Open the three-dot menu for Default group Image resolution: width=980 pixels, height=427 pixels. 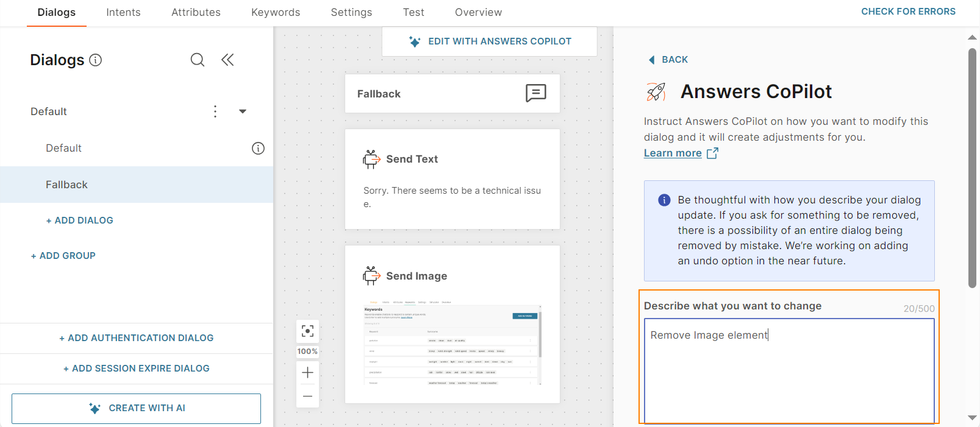[x=215, y=111]
